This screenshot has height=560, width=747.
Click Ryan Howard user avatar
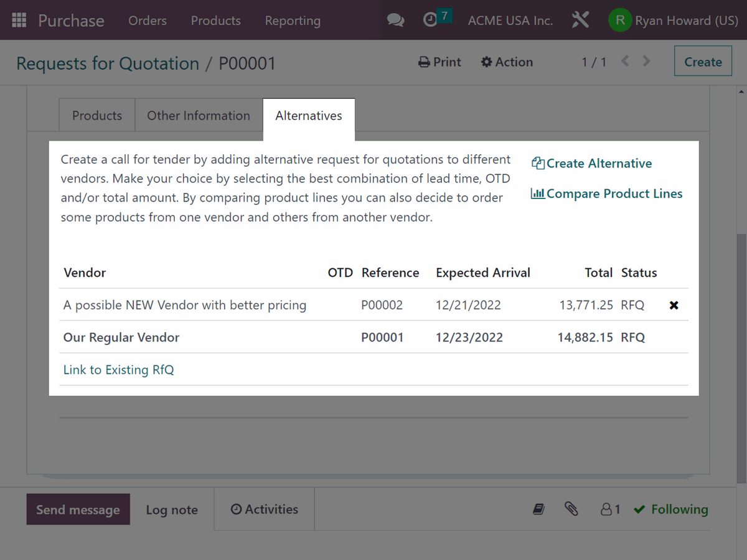pos(619,21)
